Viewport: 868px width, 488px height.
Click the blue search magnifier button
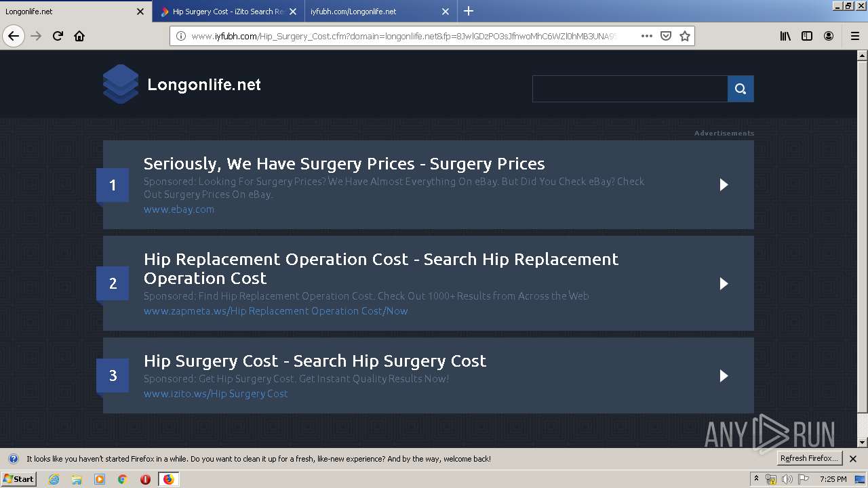tap(741, 89)
